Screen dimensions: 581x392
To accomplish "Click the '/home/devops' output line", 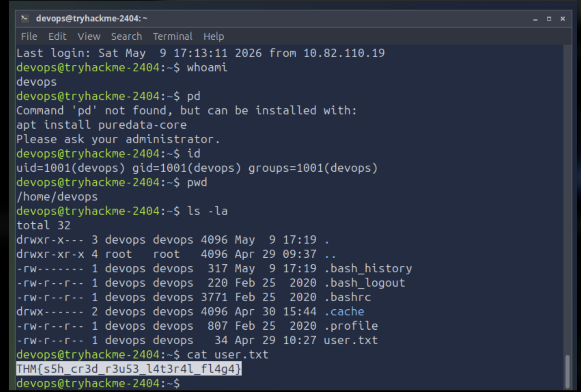I will 57,197.
